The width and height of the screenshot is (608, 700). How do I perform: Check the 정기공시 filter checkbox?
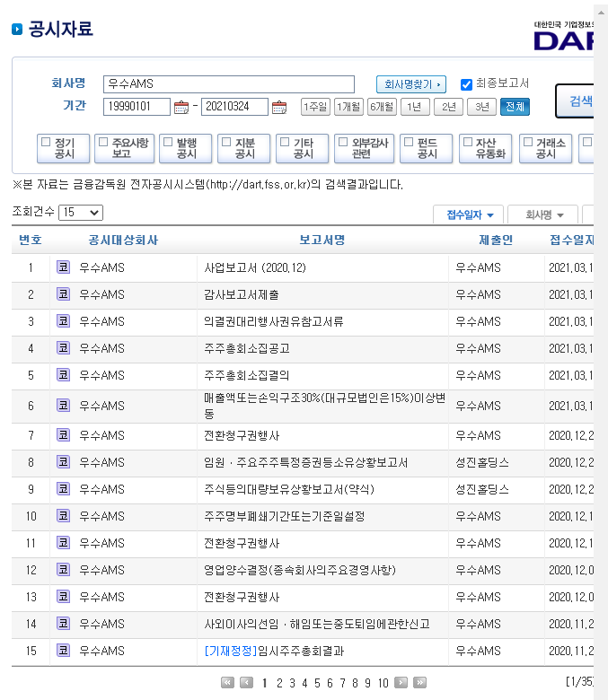46,142
